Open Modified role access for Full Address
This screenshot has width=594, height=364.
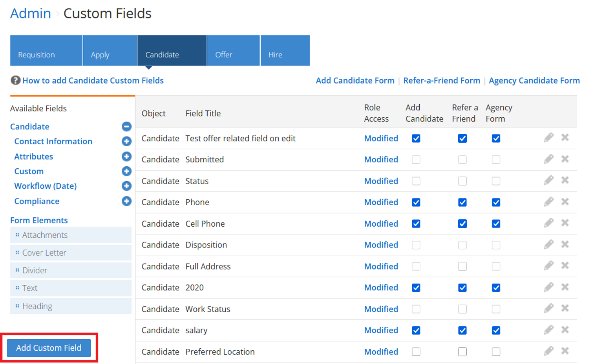381,266
